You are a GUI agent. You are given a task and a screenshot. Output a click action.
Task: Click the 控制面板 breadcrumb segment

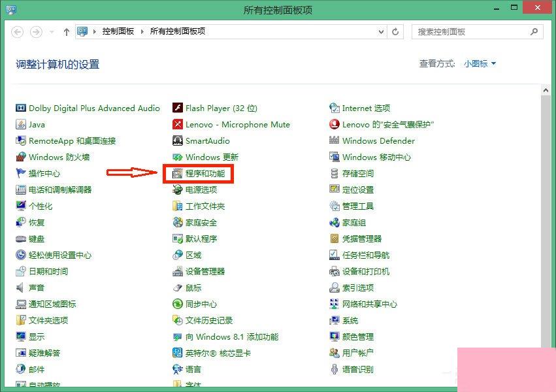tap(118, 31)
